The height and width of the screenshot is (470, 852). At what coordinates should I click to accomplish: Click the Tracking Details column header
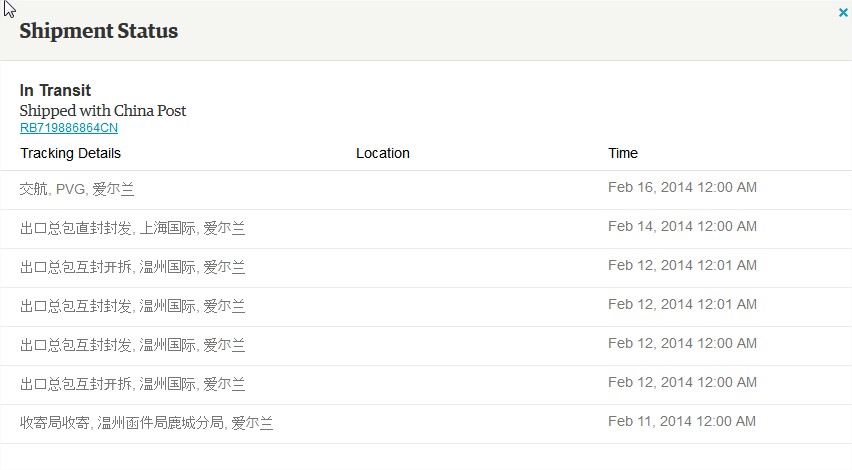70,153
